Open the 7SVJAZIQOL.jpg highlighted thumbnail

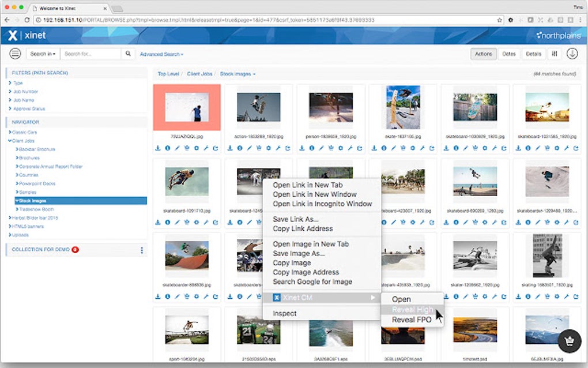tap(187, 107)
